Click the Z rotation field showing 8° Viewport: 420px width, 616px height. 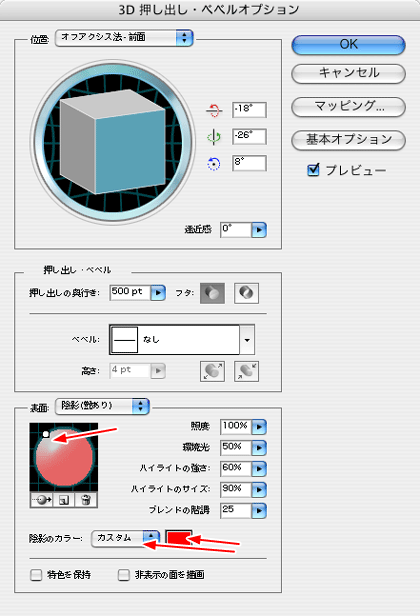pyautogui.click(x=249, y=163)
